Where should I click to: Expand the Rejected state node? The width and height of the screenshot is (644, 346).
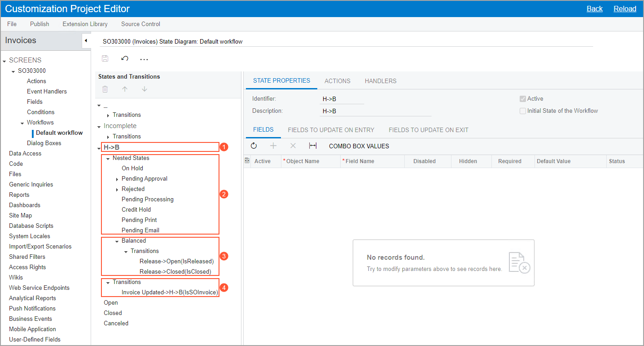click(117, 190)
